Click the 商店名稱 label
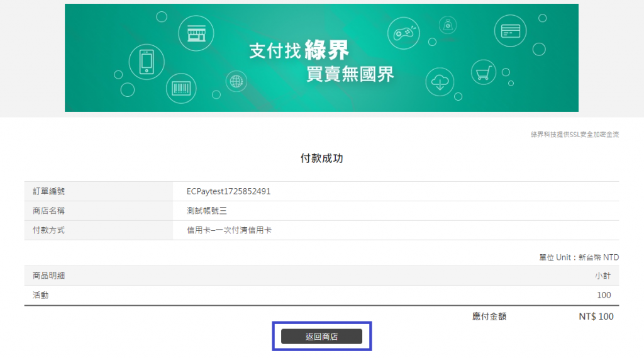 point(48,211)
